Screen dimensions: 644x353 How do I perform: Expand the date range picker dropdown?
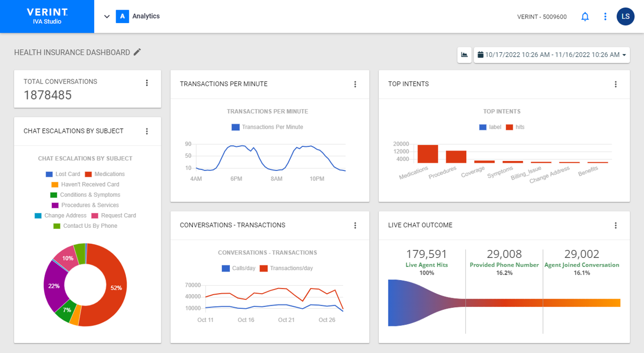551,55
